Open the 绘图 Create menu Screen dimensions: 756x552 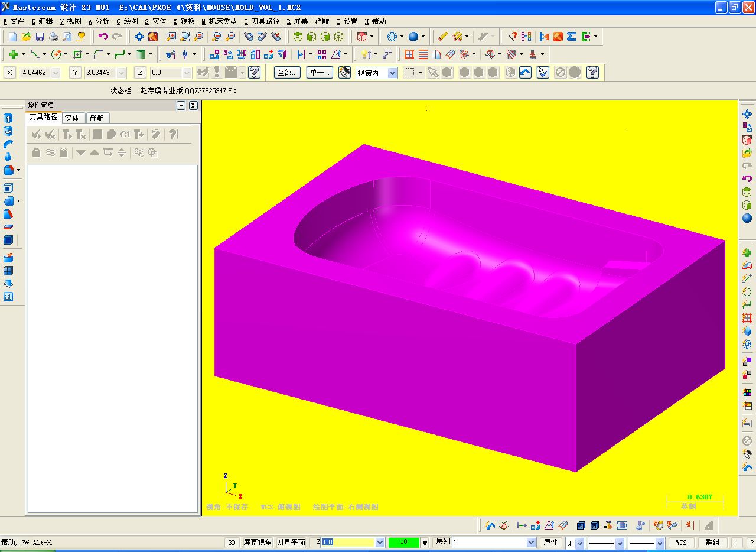(127, 21)
